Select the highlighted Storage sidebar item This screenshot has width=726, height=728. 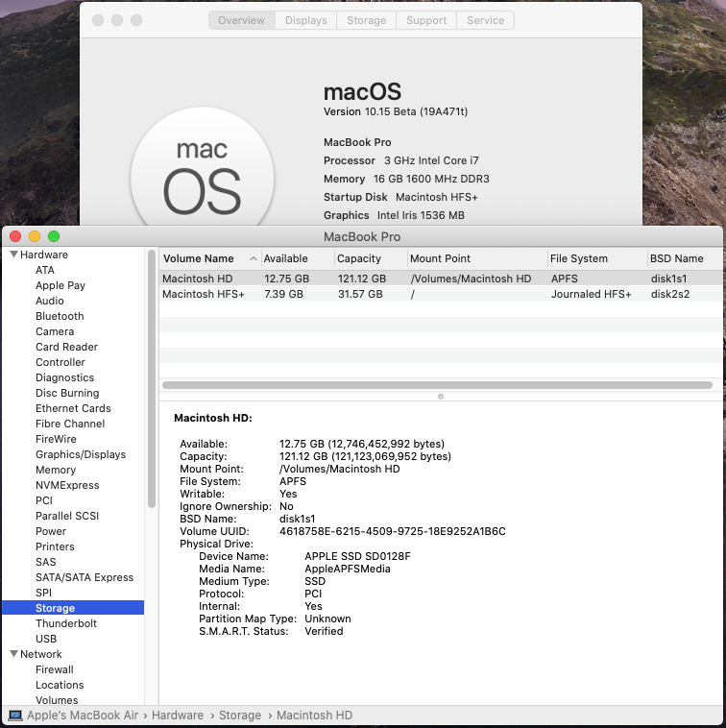(x=73, y=608)
